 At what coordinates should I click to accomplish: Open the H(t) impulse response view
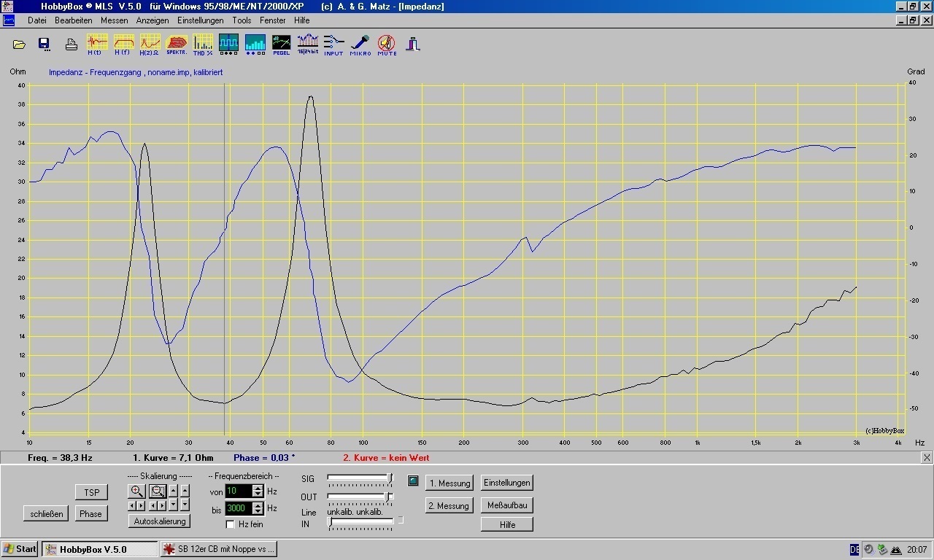[95, 44]
